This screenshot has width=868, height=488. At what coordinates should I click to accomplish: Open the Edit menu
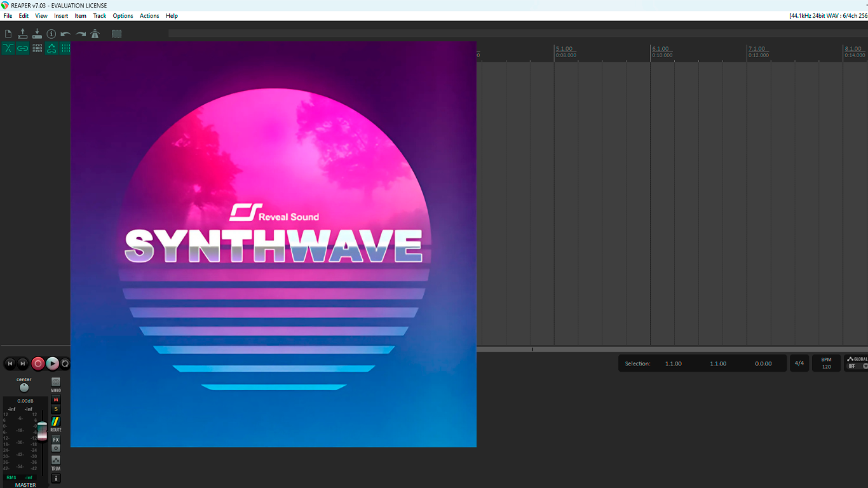click(24, 16)
